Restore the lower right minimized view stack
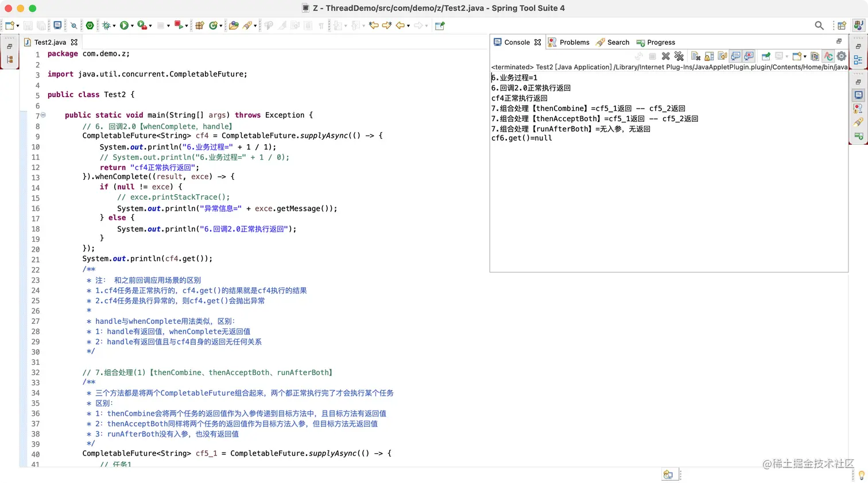This screenshot has width=868, height=483. pos(858,82)
